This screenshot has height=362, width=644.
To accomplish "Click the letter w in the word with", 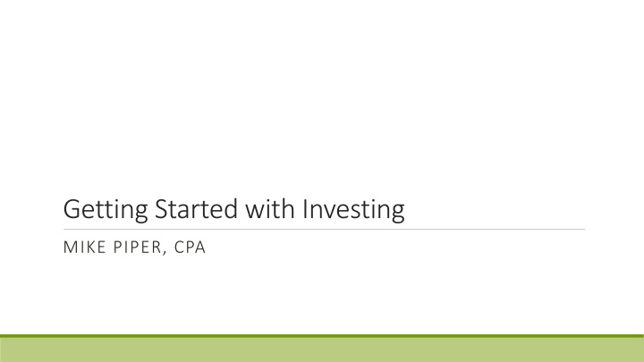I will [256, 212].
